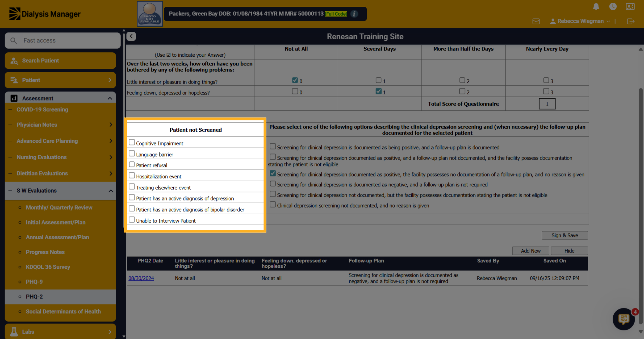
Task: Check depression negative, follow-up not required option
Action: [x=273, y=184]
